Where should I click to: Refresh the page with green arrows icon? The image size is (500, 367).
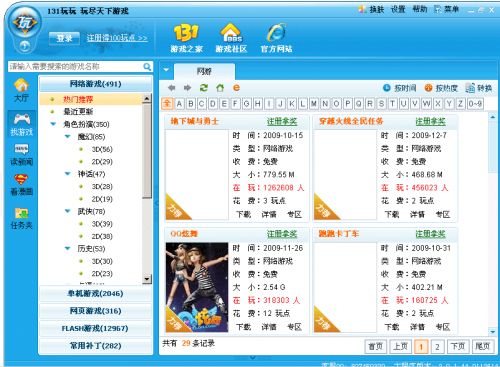(x=204, y=88)
